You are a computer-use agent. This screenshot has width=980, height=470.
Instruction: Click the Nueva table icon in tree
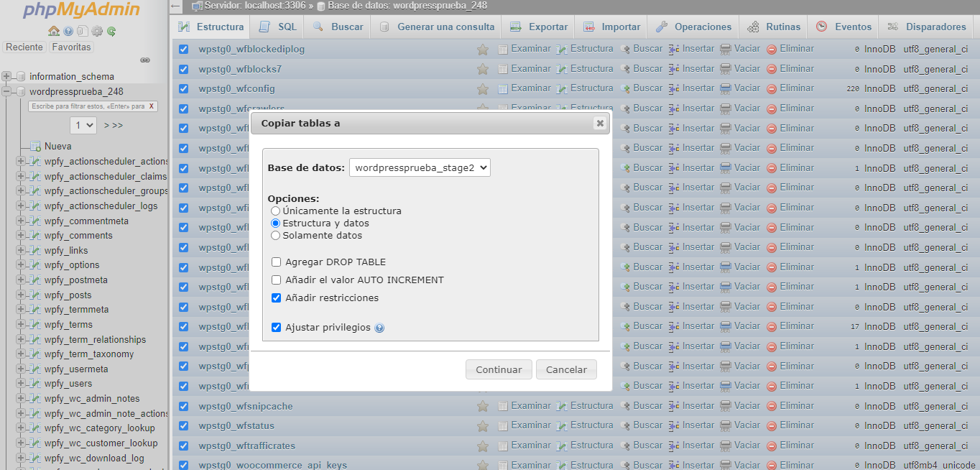[x=35, y=147]
